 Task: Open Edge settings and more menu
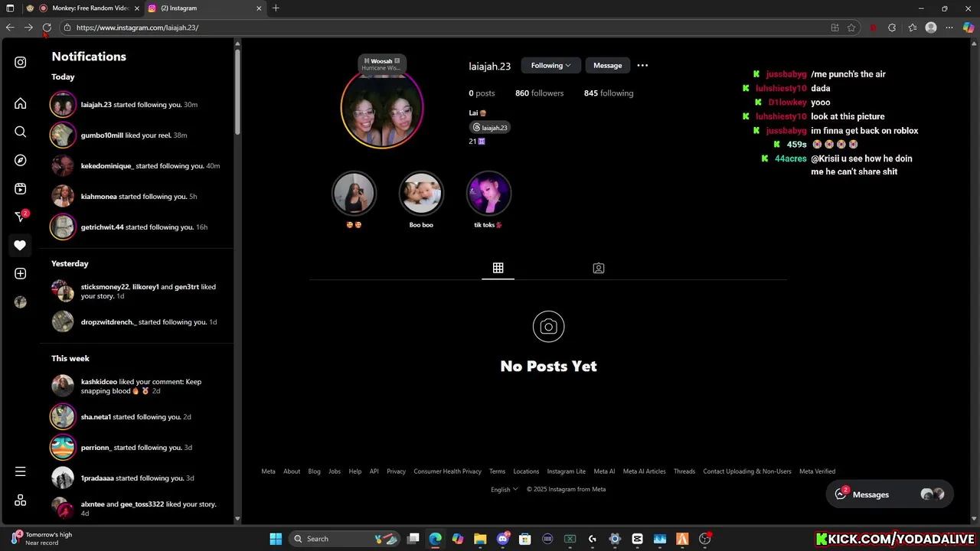(x=949, y=28)
